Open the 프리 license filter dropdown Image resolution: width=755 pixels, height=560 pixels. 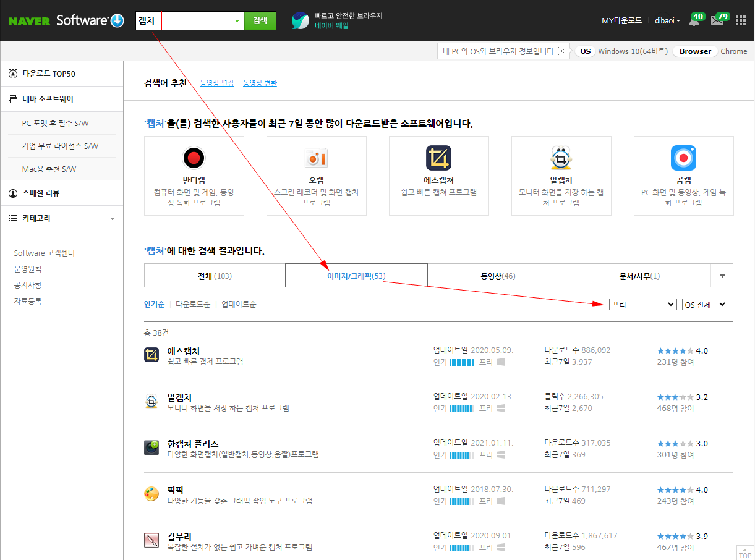[642, 305]
